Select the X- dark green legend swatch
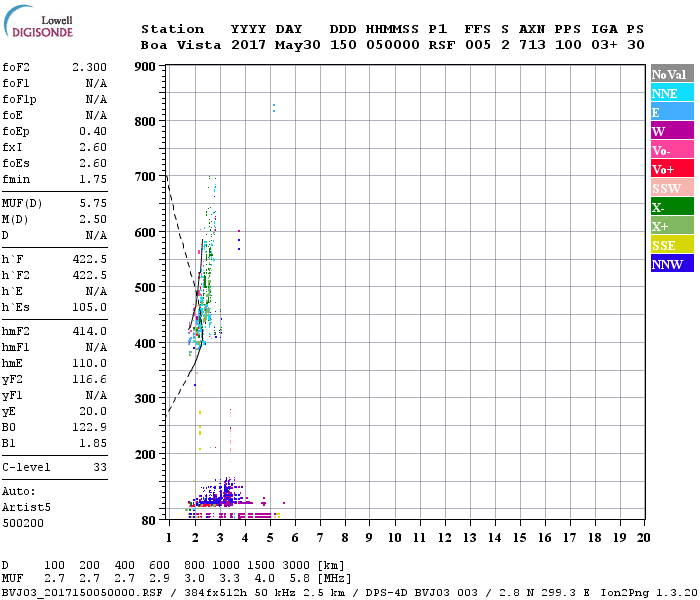The width and height of the screenshot is (700, 600). [x=672, y=207]
